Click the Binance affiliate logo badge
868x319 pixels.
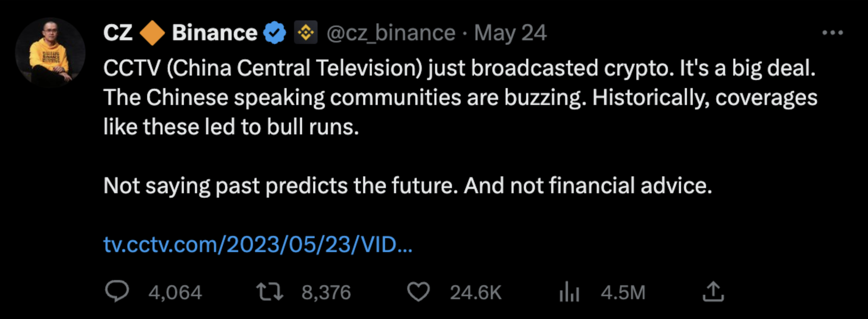pos(306,33)
